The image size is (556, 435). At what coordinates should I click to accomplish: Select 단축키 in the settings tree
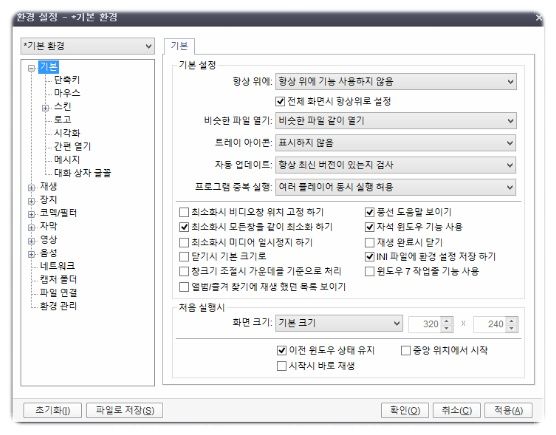click(x=67, y=80)
